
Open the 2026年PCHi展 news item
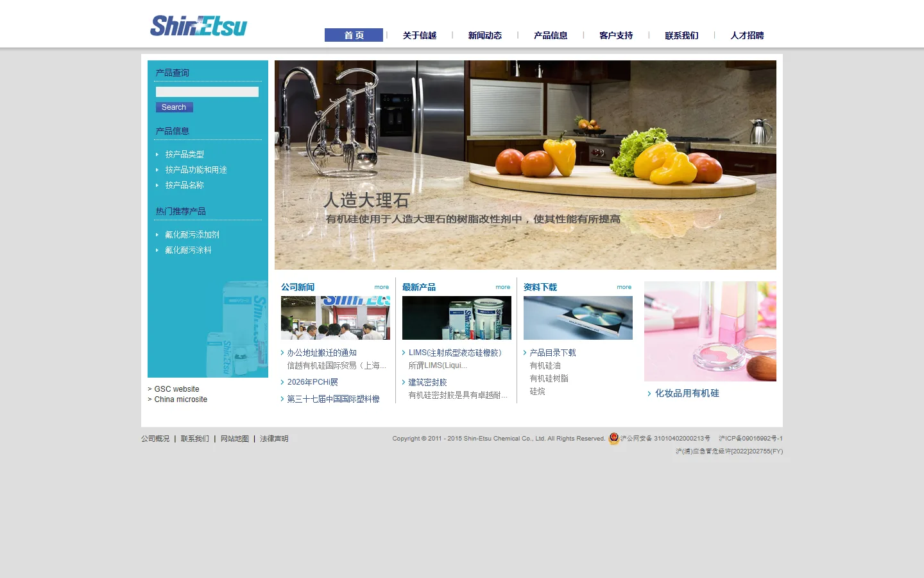(312, 382)
